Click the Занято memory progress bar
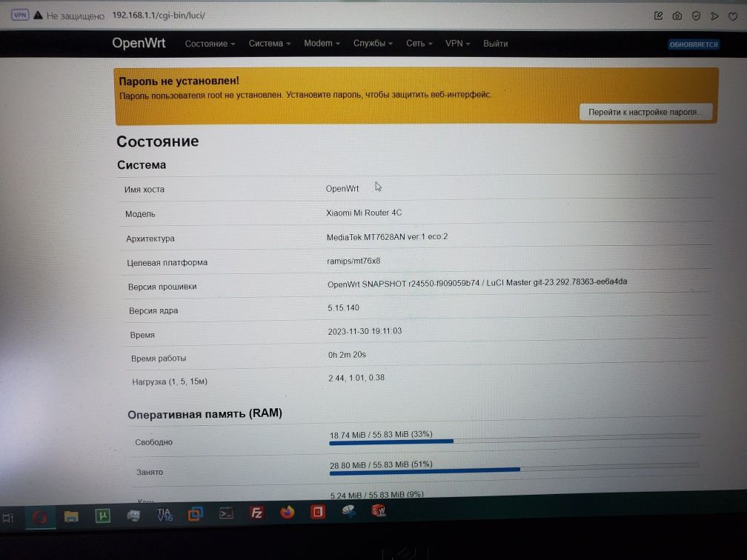The width and height of the screenshot is (747, 560). tap(514, 469)
